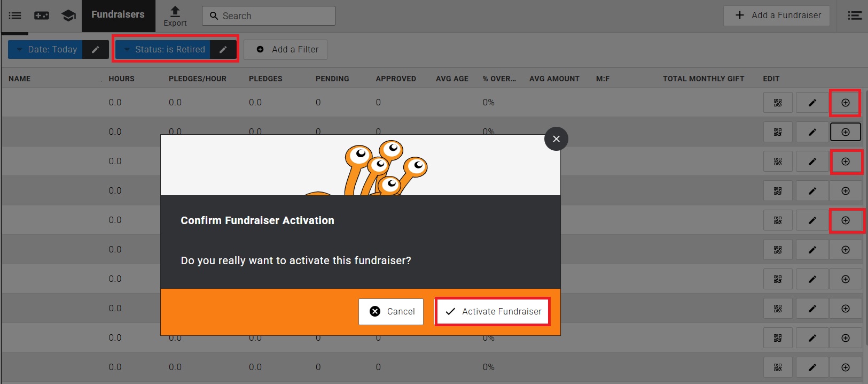868x384 pixels.
Task: Sort by the PENDING column header
Action: 332,79
